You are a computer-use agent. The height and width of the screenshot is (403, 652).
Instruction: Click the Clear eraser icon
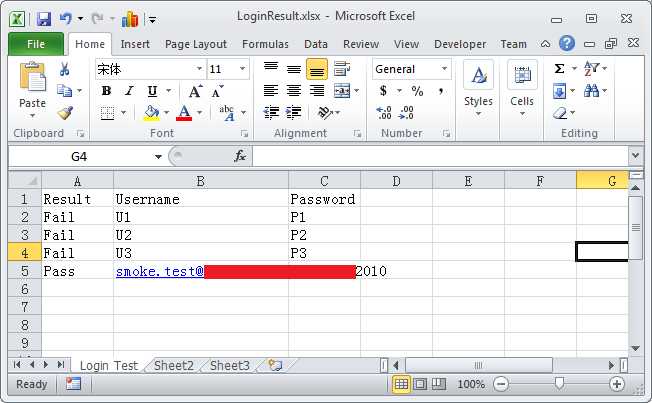click(560, 113)
